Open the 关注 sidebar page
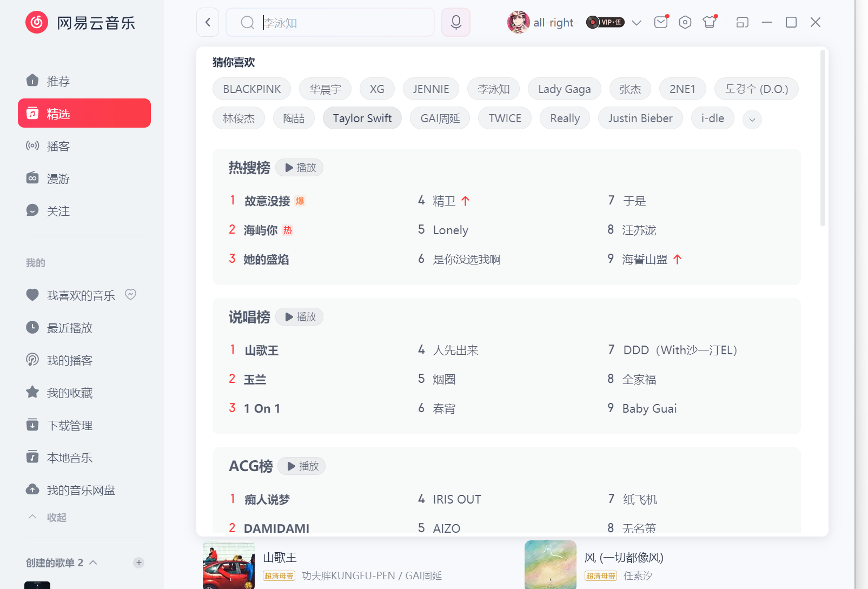The height and width of the screenshot is (589, 868). coord(84,210)
